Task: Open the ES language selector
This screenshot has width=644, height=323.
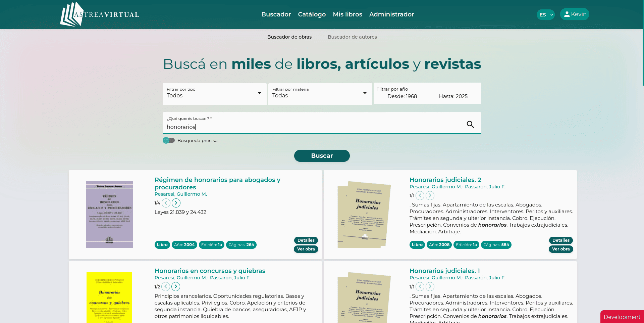Action: [x=546, y=14]
